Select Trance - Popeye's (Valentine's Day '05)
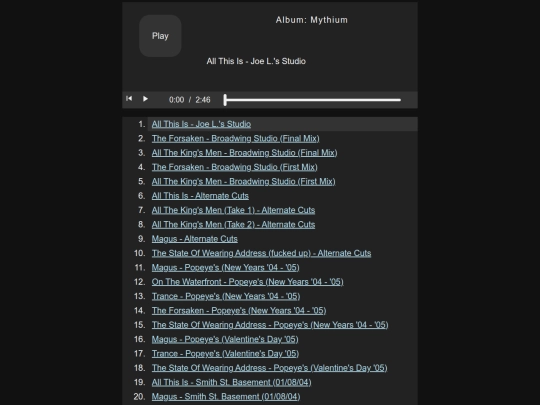Image resolution: width=540 pixels, height=405 pixels. point(225,354)
